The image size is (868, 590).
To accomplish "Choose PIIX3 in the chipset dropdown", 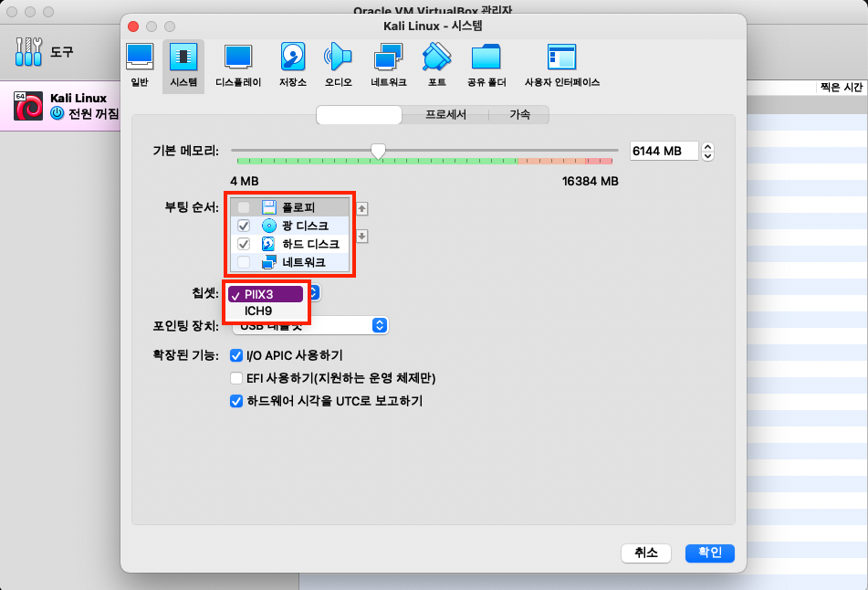I will 266,294.
